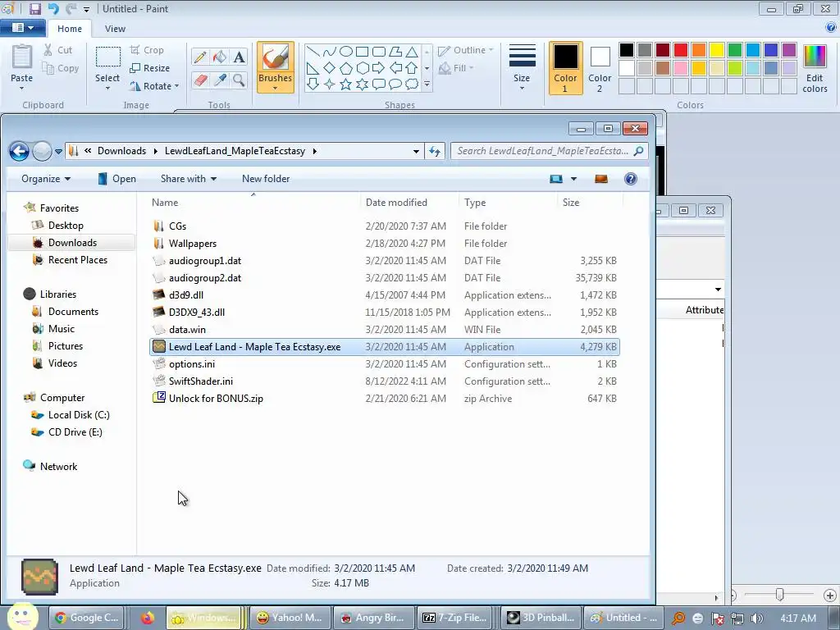Click the Brushes tool button
Viewport: 840px width, 630px height.
click(x=276, y=67)
